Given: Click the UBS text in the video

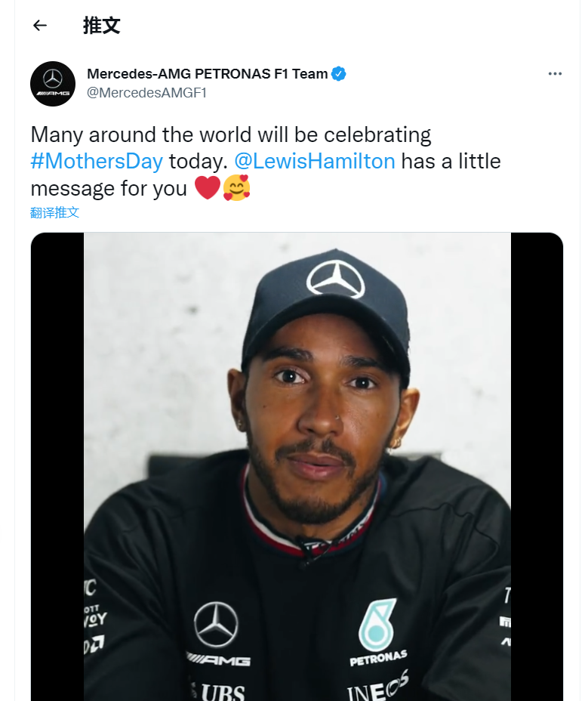Looking at the screenshot, I should (223, 691).
